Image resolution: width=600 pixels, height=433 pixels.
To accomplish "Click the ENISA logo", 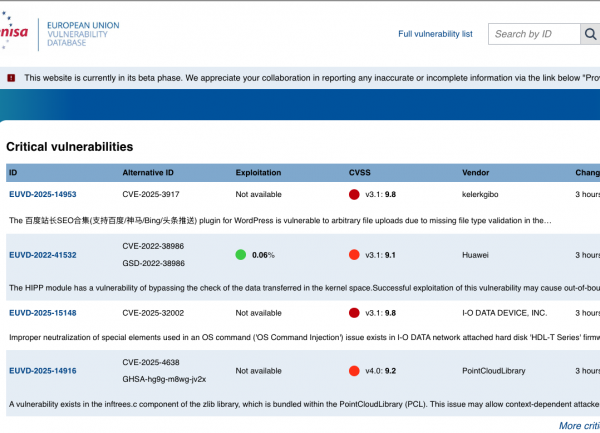I will (14, 31).
